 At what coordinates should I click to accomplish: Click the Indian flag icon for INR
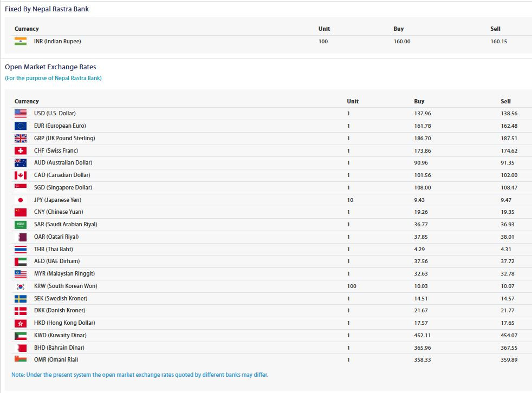[21, 41]
